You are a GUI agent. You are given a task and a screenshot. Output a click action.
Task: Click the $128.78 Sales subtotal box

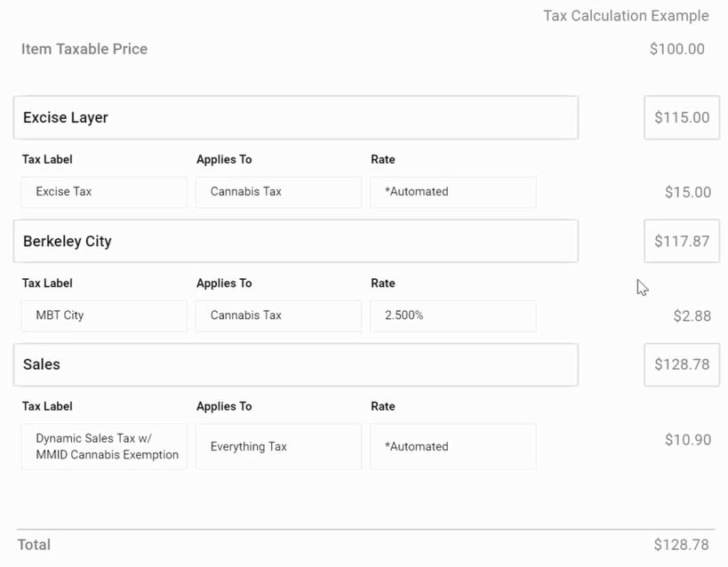pyautogui.click(x=682, y=364)
